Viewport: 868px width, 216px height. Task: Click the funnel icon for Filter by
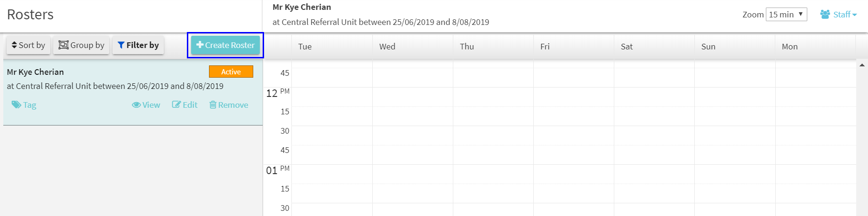121,45
